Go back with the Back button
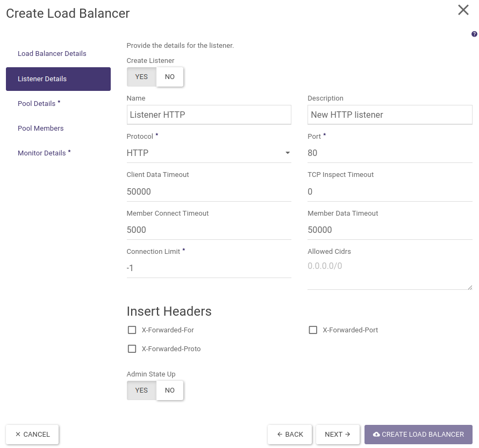 pos(290,435)
